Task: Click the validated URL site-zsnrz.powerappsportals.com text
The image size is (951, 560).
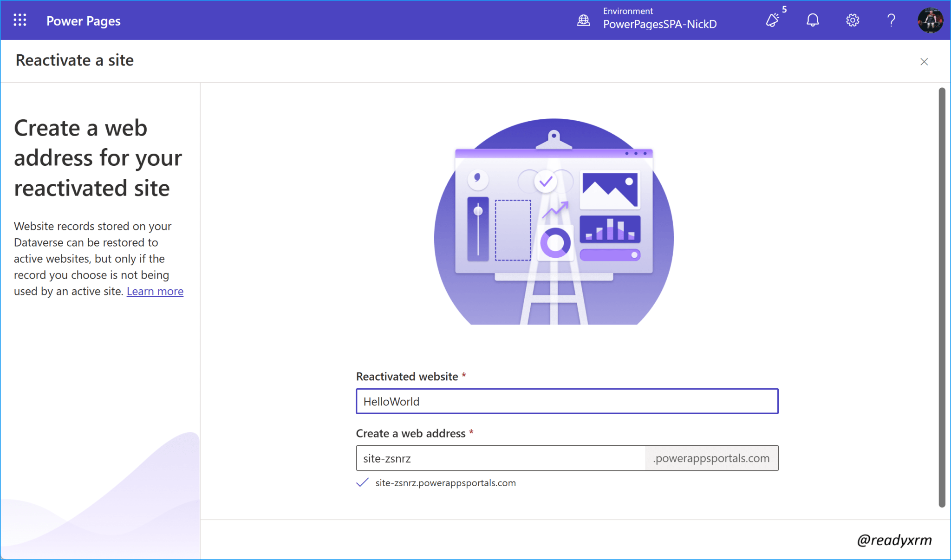Action: coord(445,483)
